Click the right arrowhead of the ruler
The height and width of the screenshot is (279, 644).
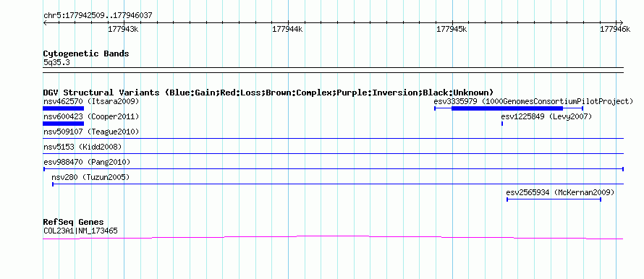point(621,22)
